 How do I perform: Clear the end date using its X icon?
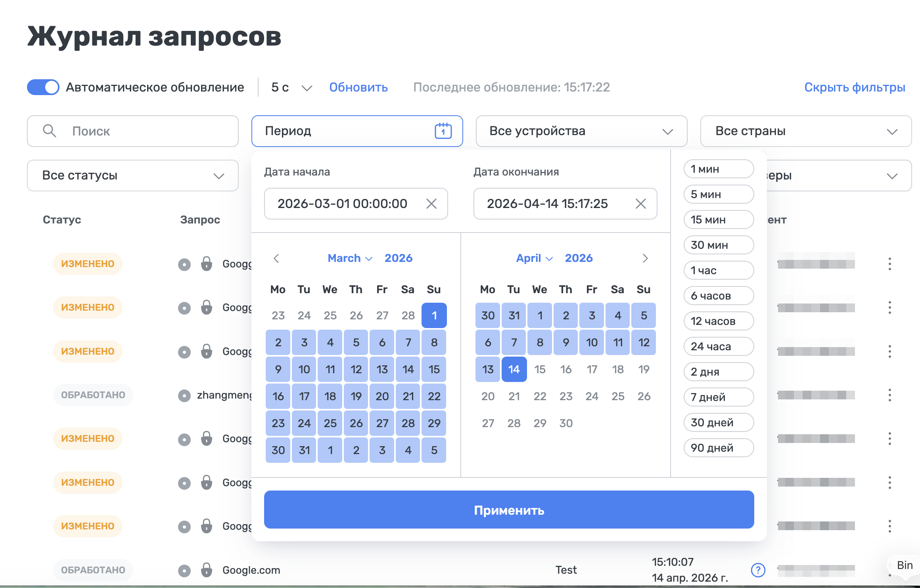641,204
